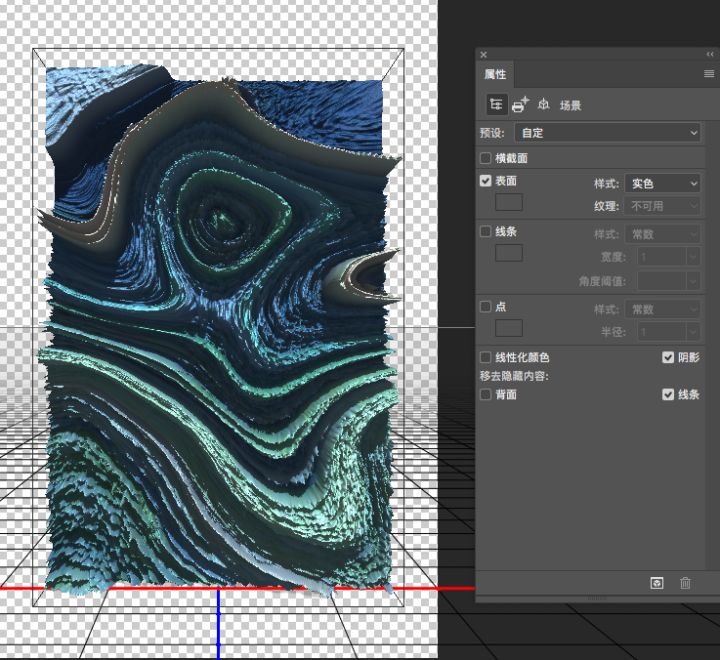The image size is (720, 660).
Task: Open the Properties panel flyout menu
Action: [x=708, y=74]
